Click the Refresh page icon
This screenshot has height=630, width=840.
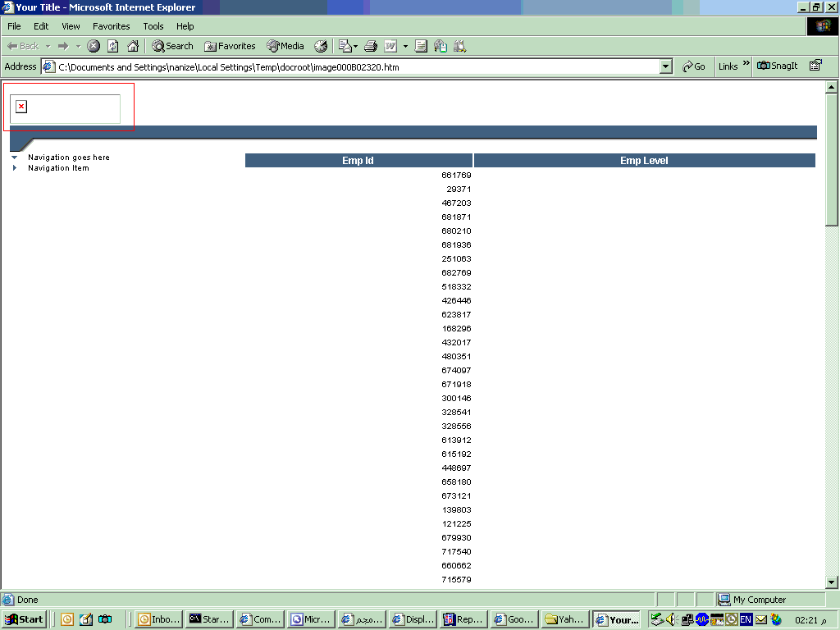coord(113,46)
